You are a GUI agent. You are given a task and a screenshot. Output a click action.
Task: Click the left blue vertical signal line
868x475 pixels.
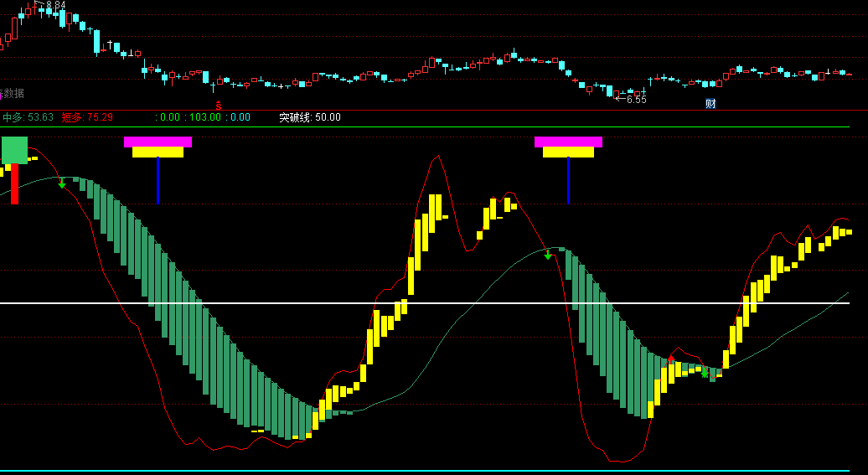pyautogui.click(x=158, y=180)
